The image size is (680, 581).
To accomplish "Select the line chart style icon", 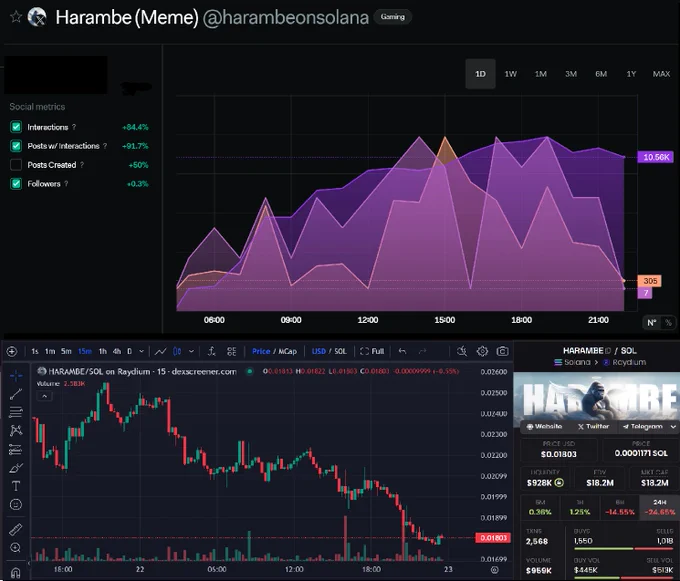I will 160,351.
